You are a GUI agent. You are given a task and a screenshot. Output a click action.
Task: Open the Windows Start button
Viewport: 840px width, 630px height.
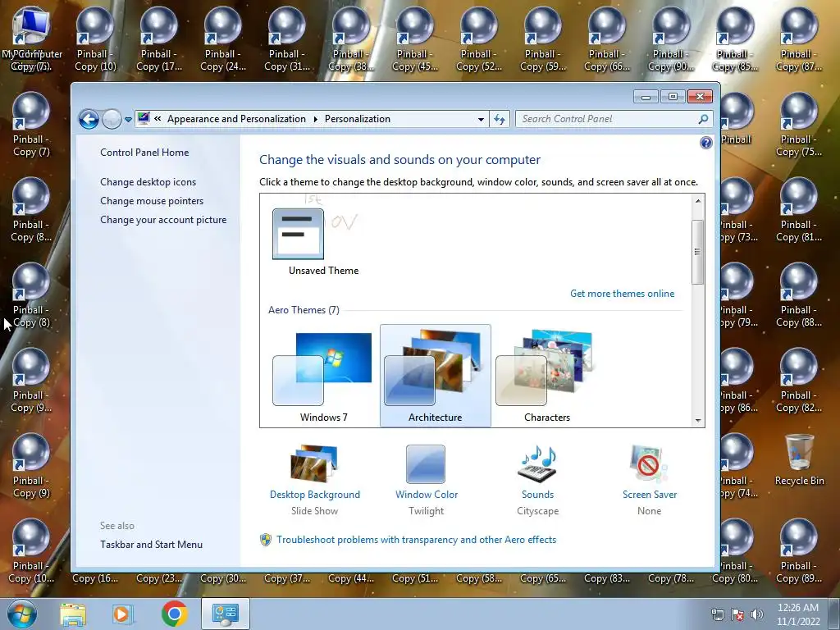point(21,614)
